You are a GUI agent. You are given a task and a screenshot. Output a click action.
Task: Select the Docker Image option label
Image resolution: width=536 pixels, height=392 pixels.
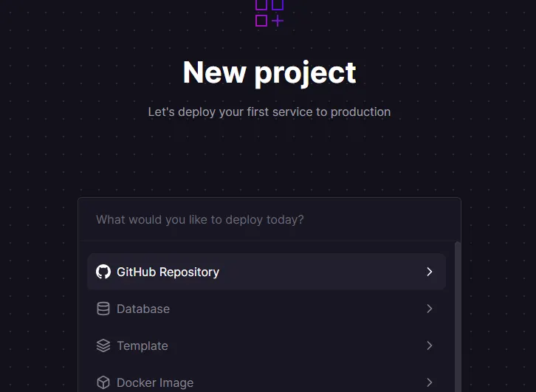tap(155, 382)
